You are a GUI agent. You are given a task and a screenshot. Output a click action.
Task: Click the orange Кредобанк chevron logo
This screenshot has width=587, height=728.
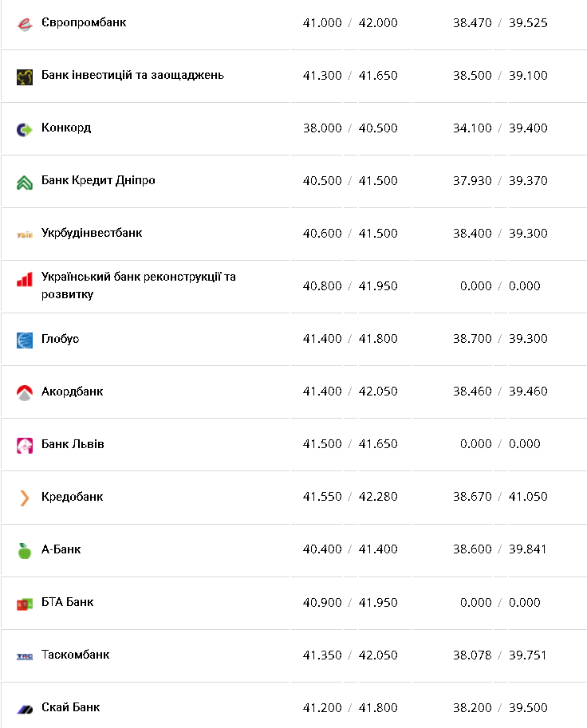click(x=25, y=498)
